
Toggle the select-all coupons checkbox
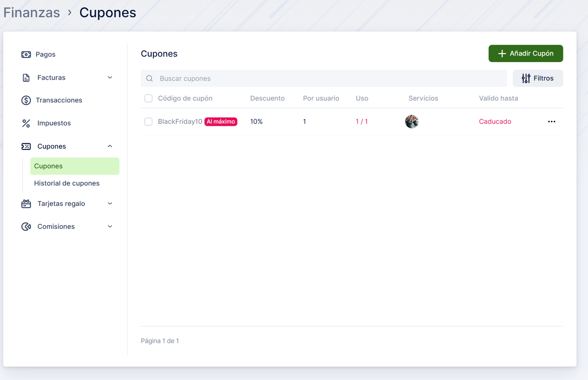pyautogui.click(x=148, y=98)
